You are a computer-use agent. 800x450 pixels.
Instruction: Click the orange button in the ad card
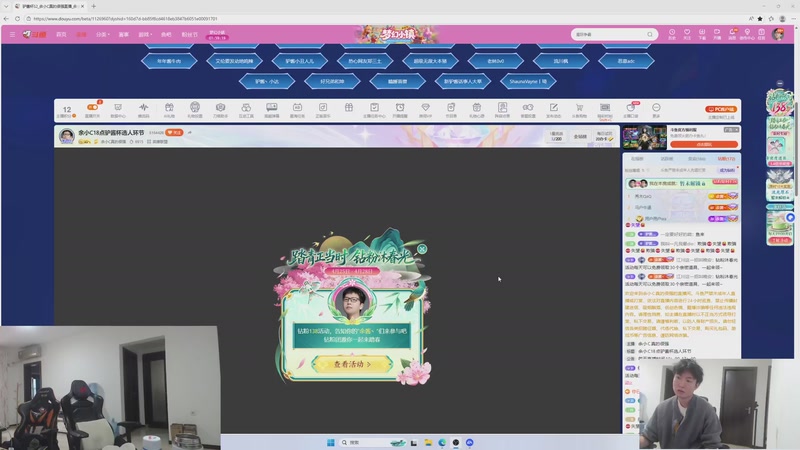[x=704, y=144]
